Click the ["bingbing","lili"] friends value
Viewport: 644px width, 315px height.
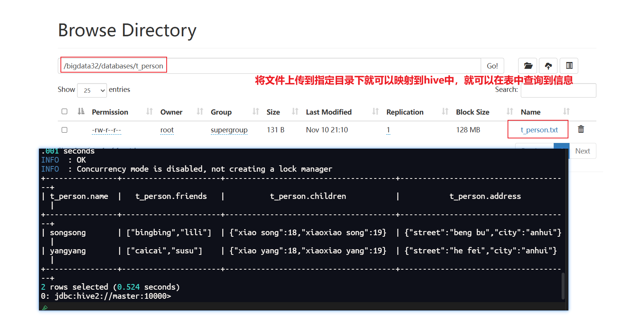(x=169, y=233)
